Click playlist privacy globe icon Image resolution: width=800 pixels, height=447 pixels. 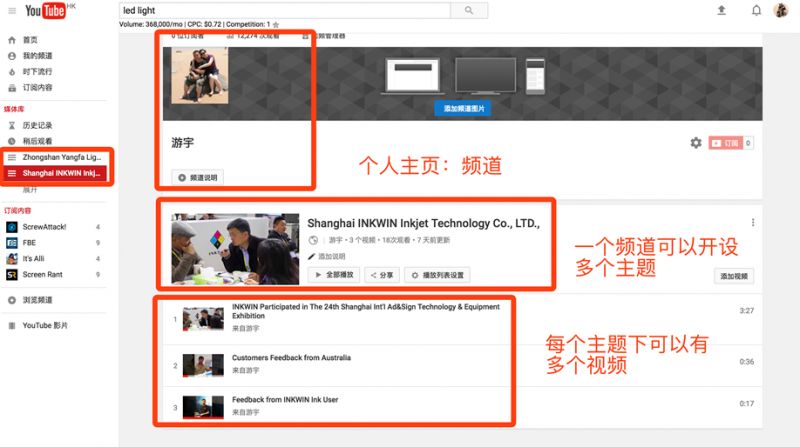tap(313, 240)
